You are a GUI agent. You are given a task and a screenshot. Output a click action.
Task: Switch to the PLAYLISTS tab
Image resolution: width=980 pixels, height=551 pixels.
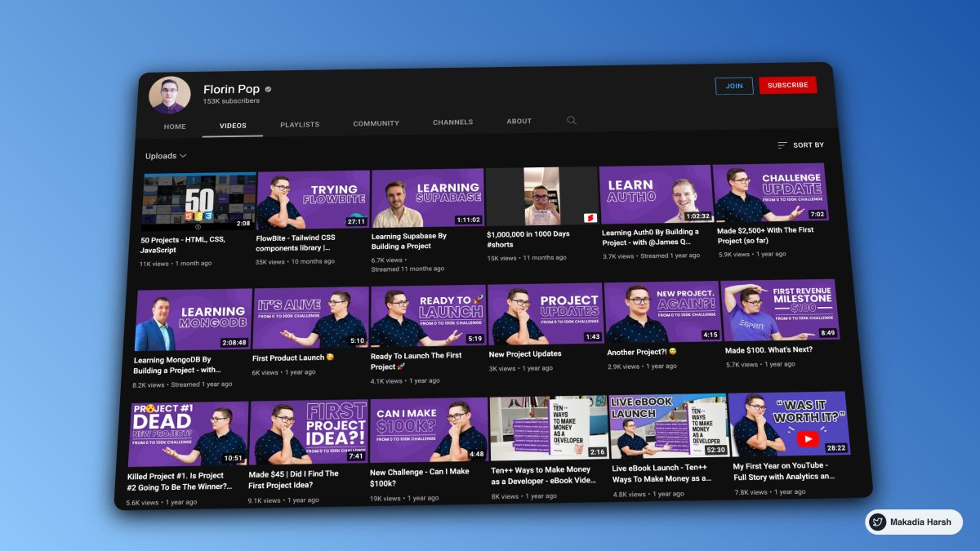[300, 123]
